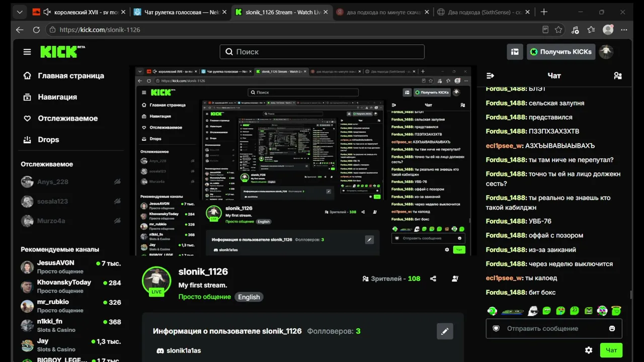644x362 pixels.
Task: Open the slonik1a1as Discord link
Action: (179, 350)
